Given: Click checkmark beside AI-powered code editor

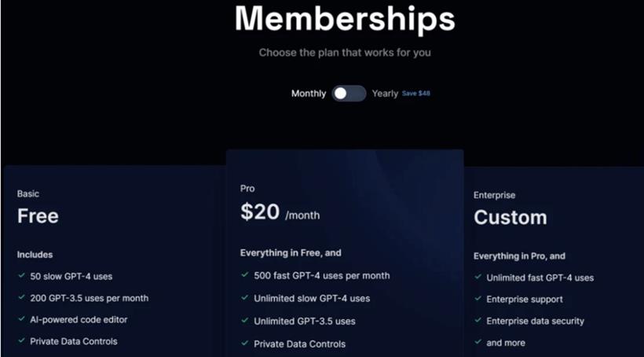Looking at the screenshot, I should pyautogui.click(x=22, y=318).
